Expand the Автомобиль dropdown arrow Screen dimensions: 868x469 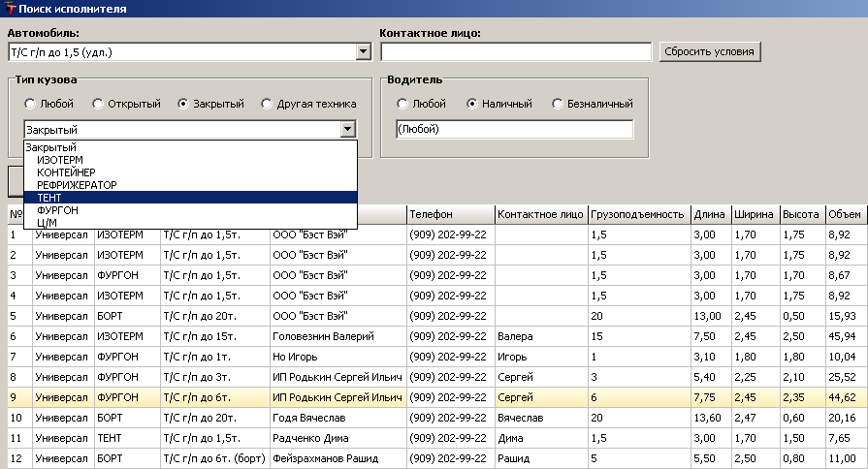364,51
